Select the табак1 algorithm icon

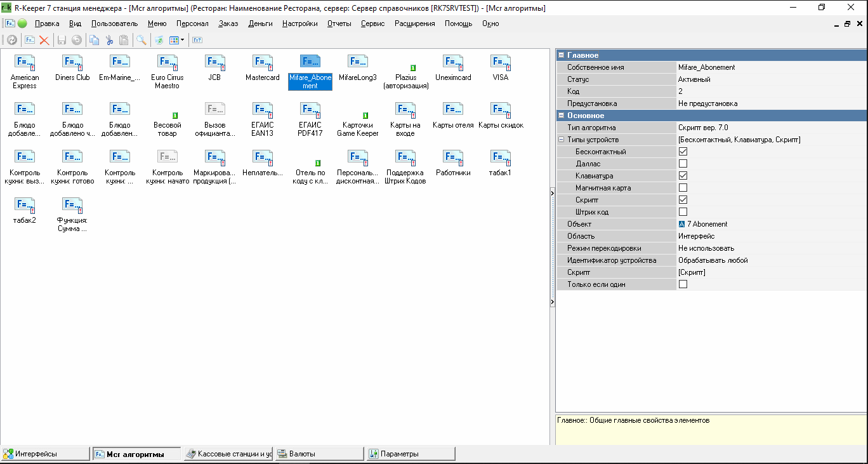coord(501,157)
